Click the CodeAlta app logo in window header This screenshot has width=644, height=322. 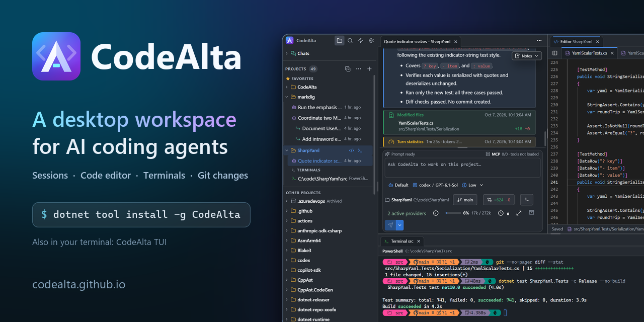tap(290, 40)
